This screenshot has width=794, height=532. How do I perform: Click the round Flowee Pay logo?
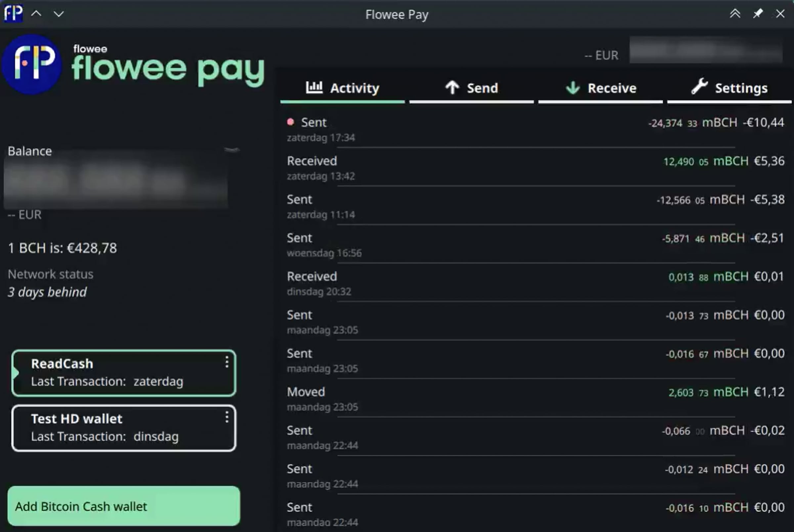tap(32, 64)
